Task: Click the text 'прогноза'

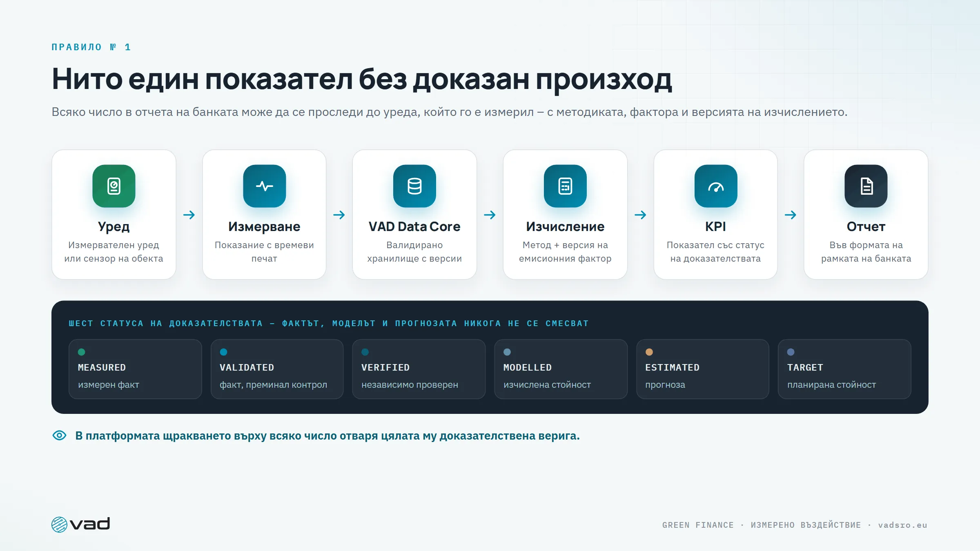Action: pos(665,385)
